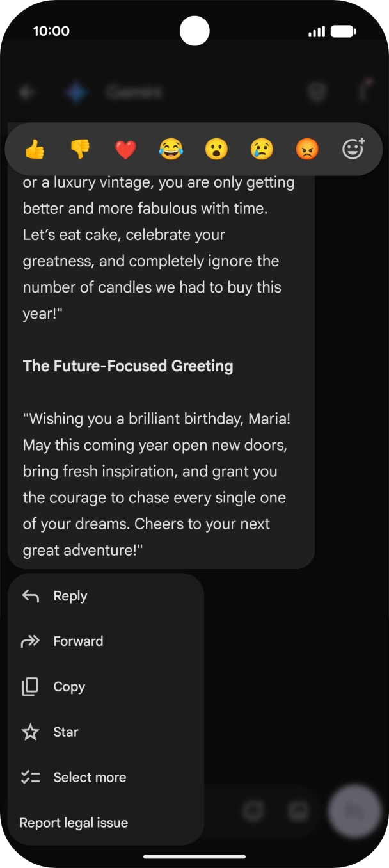React with crying face emoji
The height and width of the screenshot is (868, 389).
[x=262, y=150]
